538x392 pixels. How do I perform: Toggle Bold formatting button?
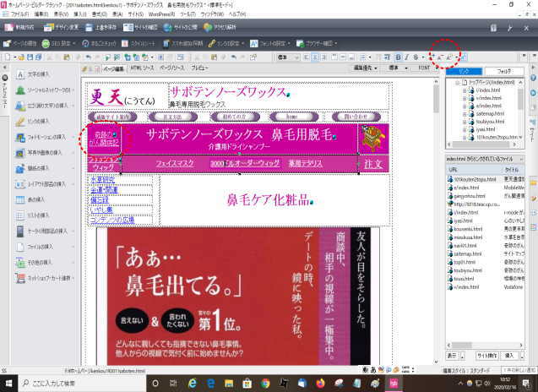click(398, 57)
